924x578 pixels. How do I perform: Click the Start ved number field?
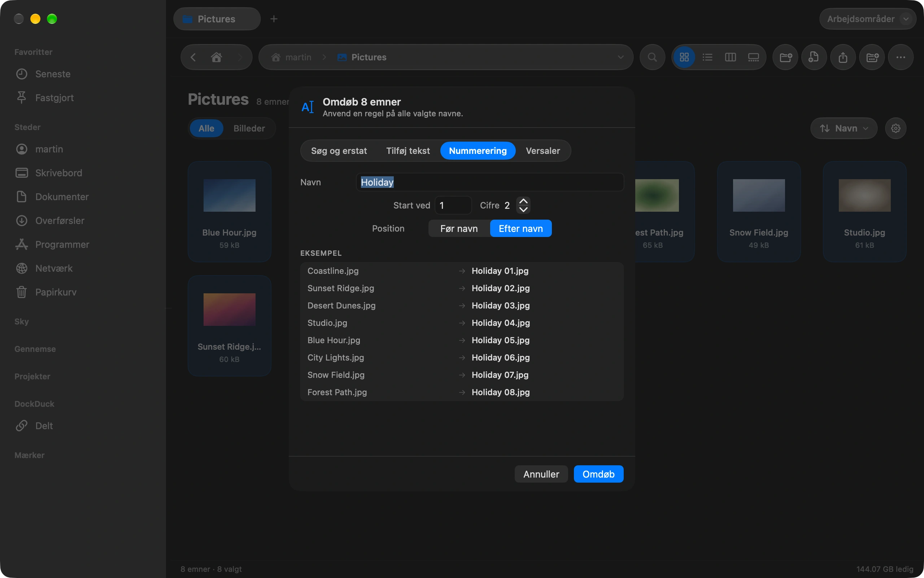click(x=453, y=205)
